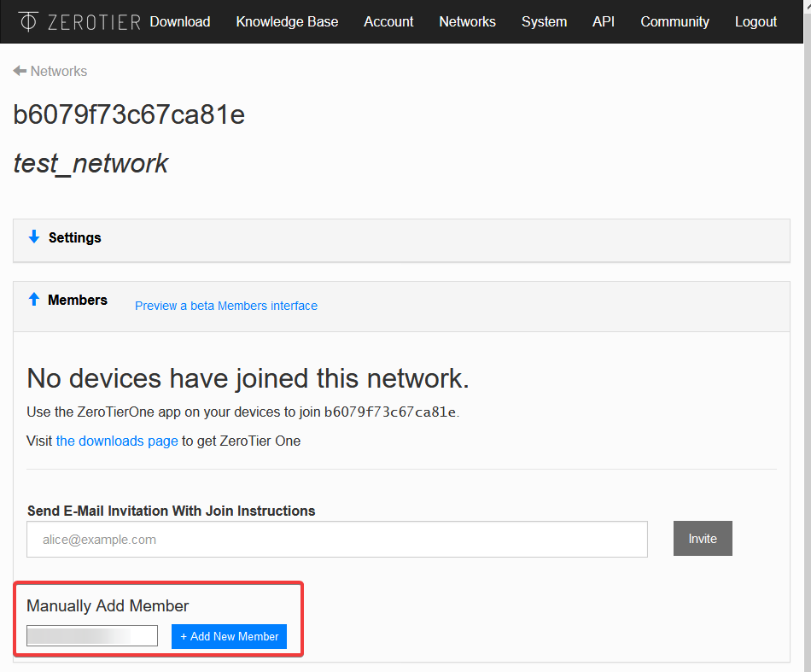This screenshot has width=811, height=672.
Task: Click Logout in the navbar
Action: (756, 21)
